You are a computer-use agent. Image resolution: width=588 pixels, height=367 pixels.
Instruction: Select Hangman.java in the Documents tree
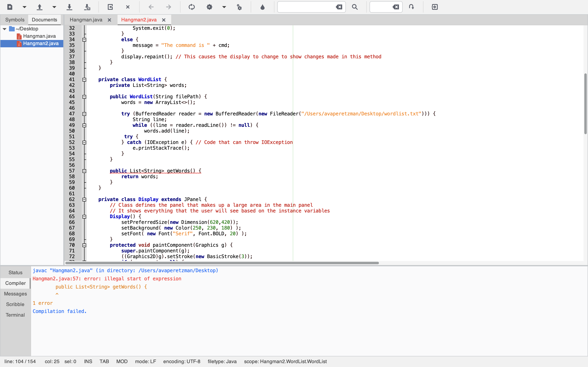tap(39, 36)
